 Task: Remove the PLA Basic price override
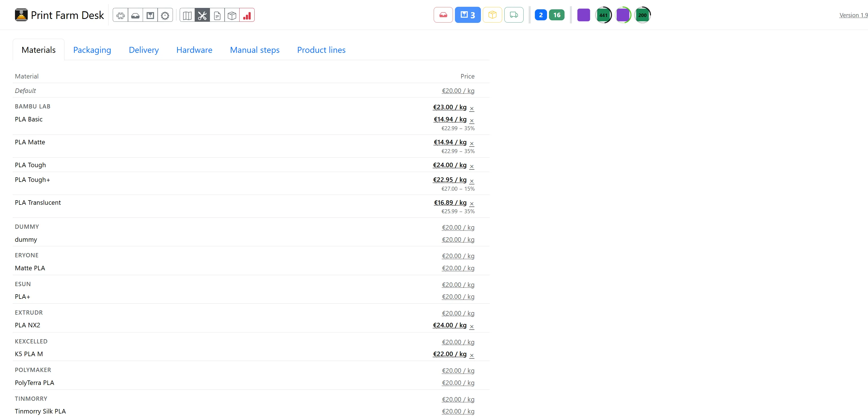pos(472,121)
